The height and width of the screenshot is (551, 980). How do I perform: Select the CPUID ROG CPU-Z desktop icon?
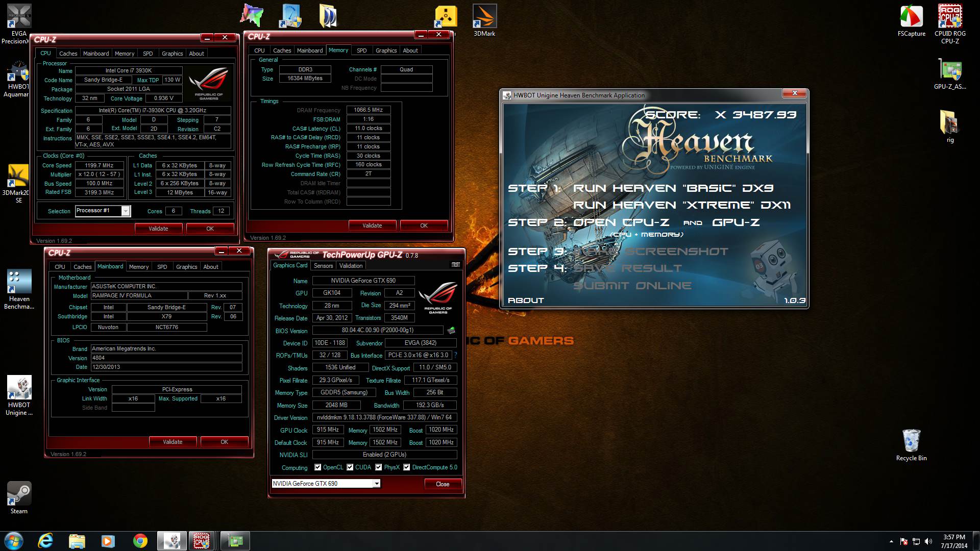950,23
